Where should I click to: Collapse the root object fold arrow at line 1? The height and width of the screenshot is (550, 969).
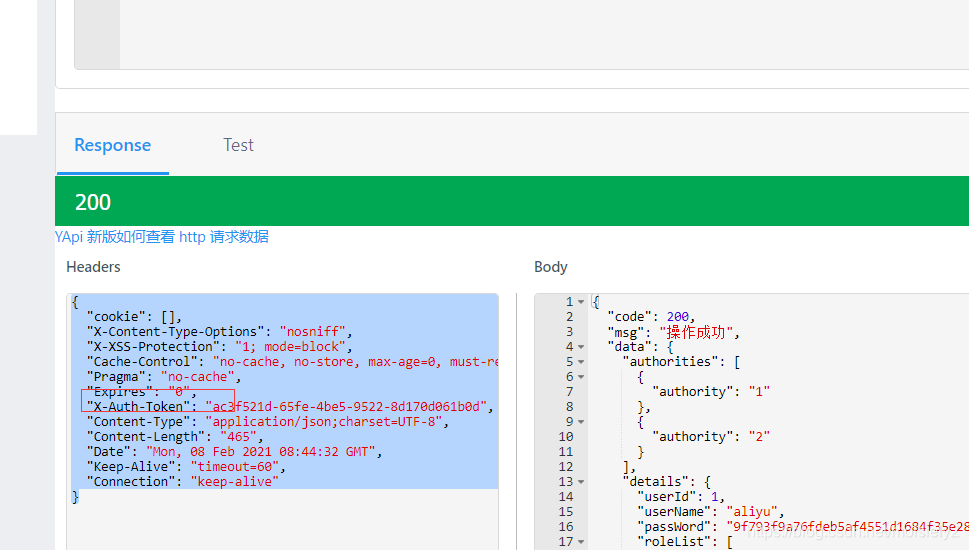581,302
